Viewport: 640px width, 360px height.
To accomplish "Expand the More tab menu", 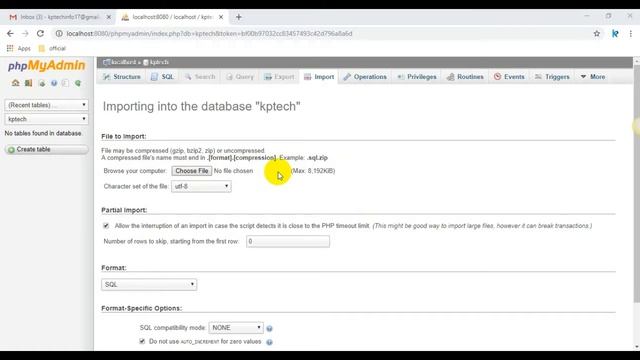I will 593,77.
